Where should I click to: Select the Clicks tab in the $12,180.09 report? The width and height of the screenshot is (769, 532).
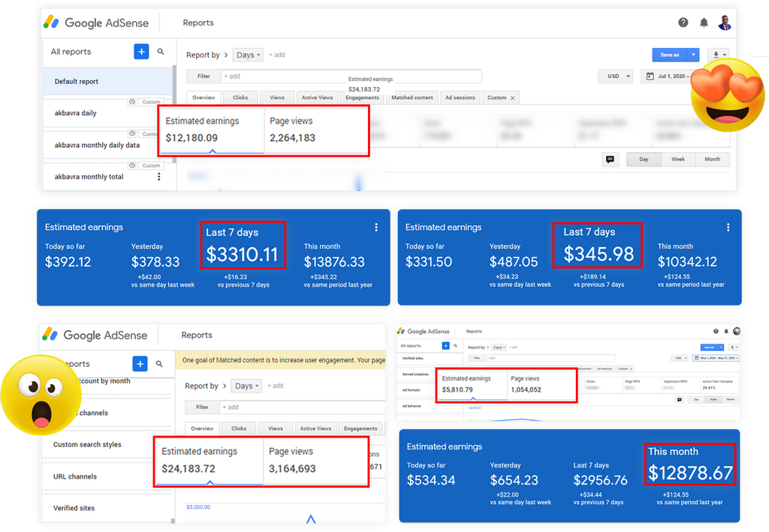[x=240, y=98]
